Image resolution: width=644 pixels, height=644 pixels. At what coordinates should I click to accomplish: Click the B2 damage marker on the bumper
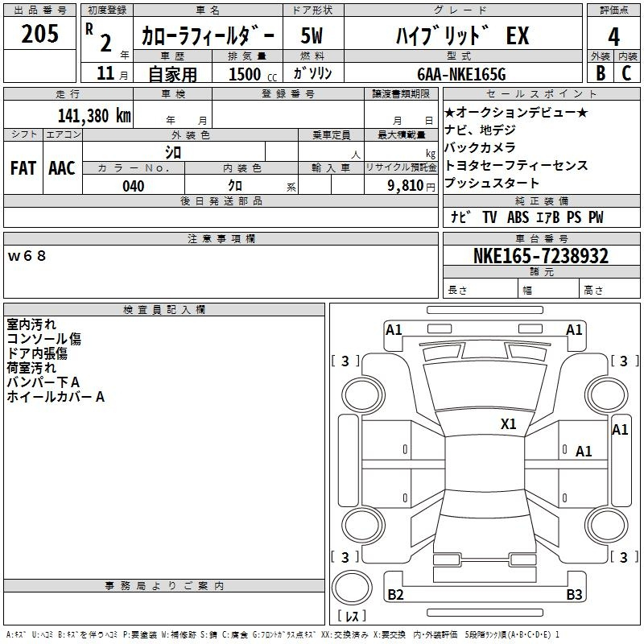point(395,595)
